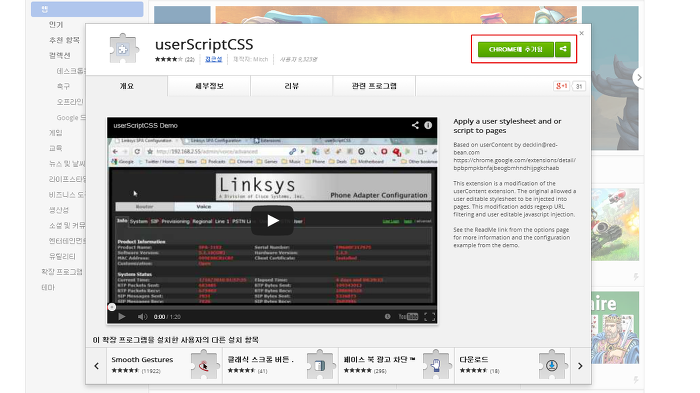The height and width of the screenshot is (393, 700).
Task: Select the Google collection in the sidebar
Action: [x=71, y=117]
